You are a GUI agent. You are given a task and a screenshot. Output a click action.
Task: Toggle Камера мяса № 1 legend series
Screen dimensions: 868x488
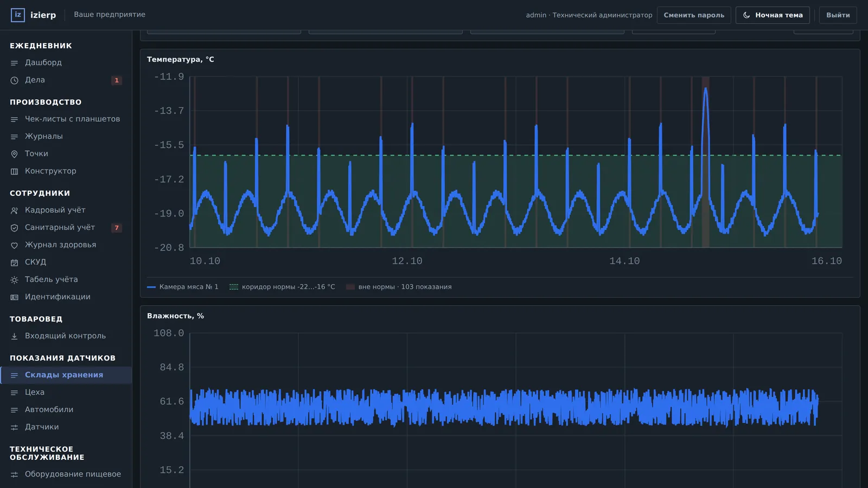point(182,287)
